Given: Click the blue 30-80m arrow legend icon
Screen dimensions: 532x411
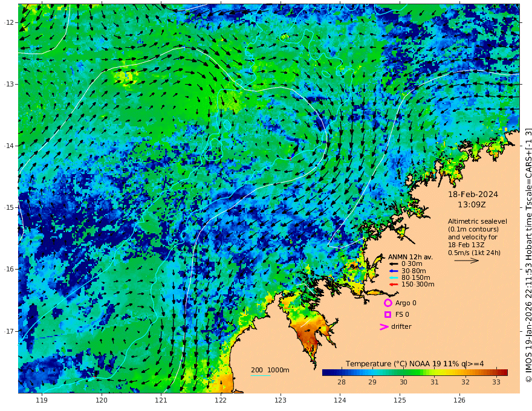Looking at the screenshot, I should pyautogui.click(x=393, y=271).
